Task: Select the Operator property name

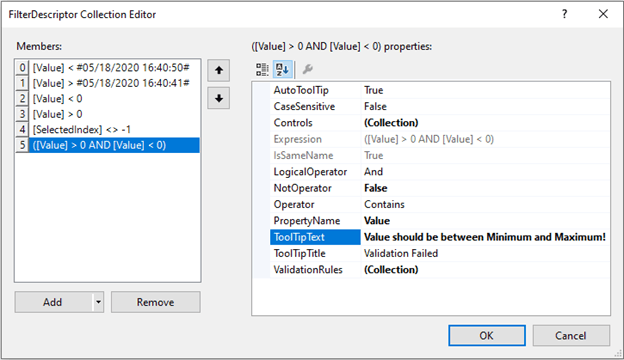Action: coord(294,204)
